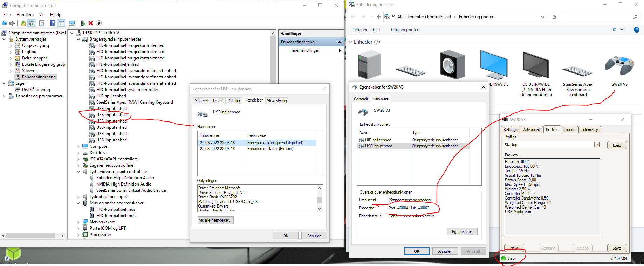The height and width of the screenshot is (266, 644).
Task: Click the Up arrow in Enheder og printere
Action: click(379, 17)
